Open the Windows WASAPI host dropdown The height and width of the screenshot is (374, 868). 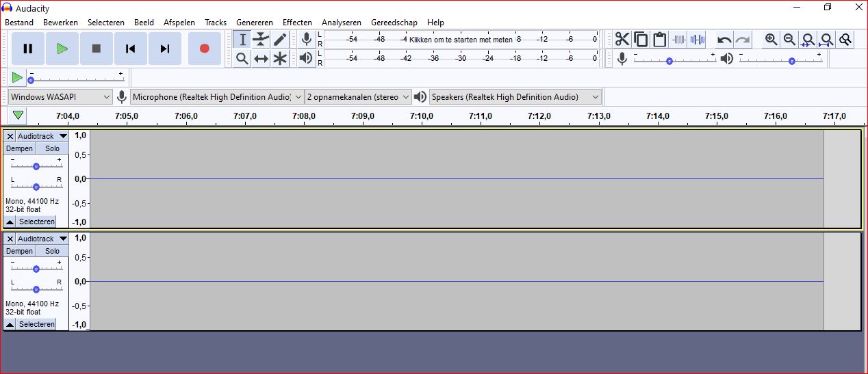click(x=60, y=97)
